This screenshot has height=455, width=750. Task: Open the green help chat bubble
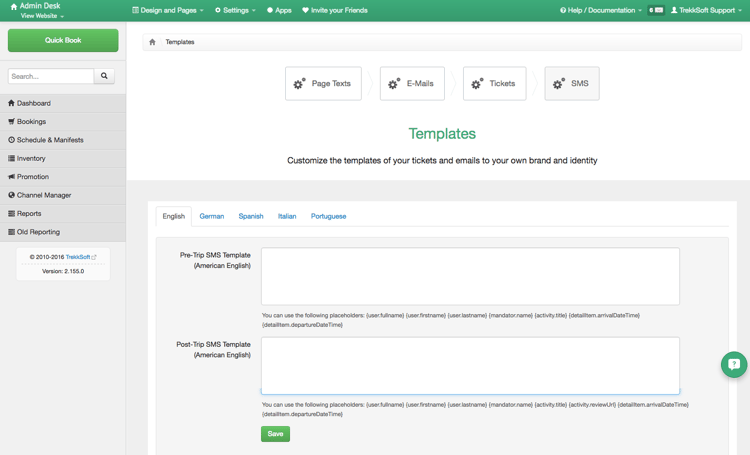point(733,364)
